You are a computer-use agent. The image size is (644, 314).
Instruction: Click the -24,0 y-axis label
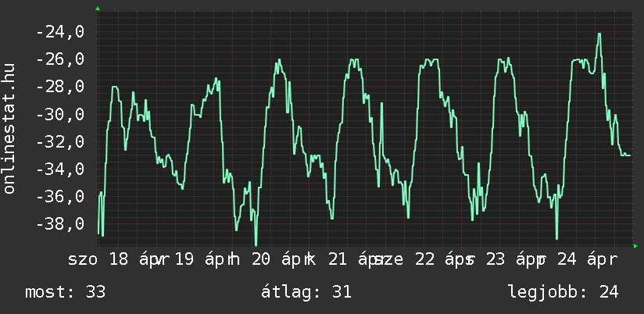pyautogui.click(x=60, y=32)
